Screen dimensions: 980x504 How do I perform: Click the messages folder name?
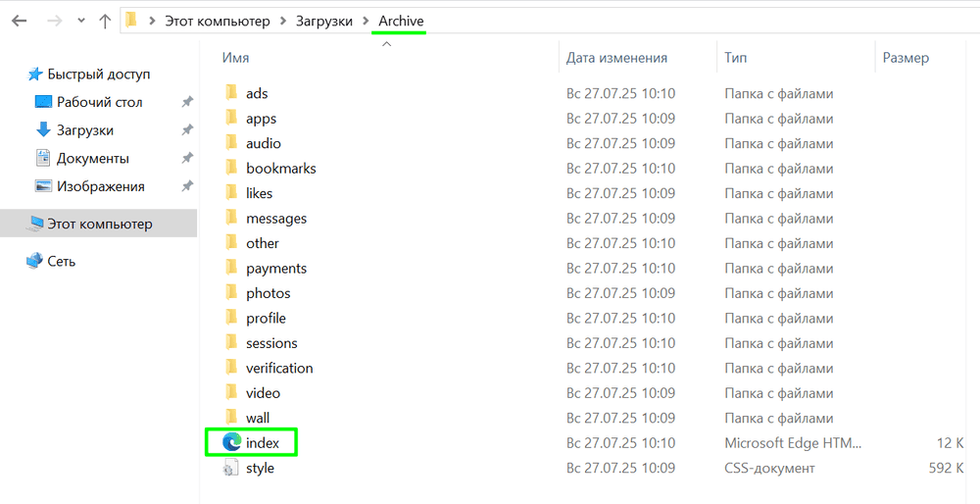(276, 219)
